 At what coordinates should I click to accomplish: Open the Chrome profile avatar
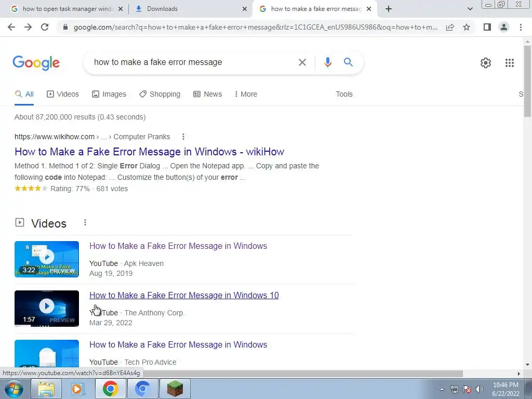tap(504, 27)
